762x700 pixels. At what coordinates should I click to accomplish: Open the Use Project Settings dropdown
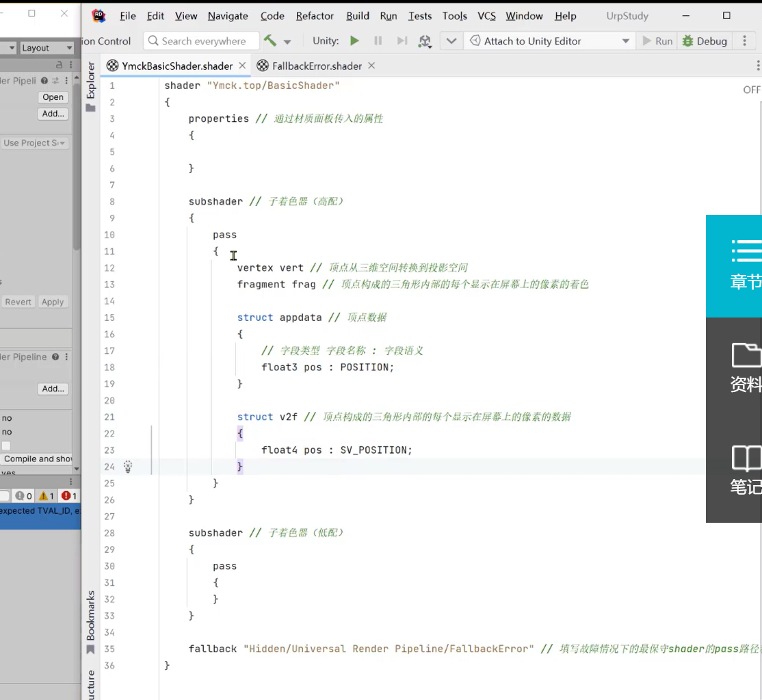click(34, 143)
